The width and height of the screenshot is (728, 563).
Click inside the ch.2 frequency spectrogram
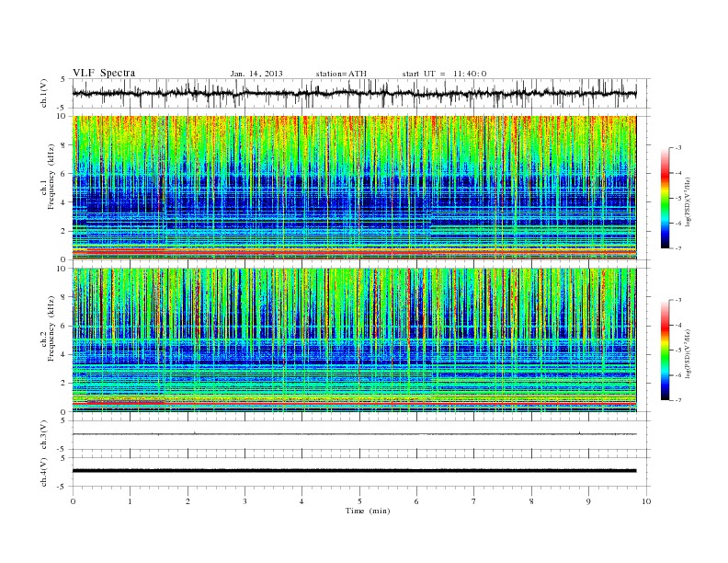tap(354, 340)
